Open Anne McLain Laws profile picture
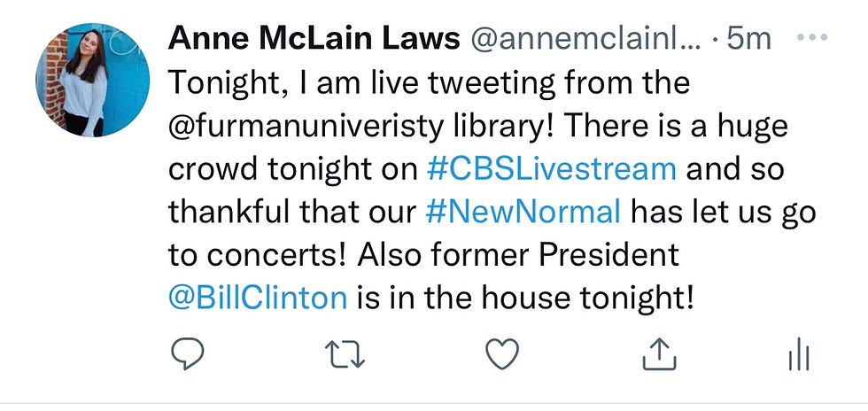This screenshot has height=411, width=868. (x=92, y=81)
